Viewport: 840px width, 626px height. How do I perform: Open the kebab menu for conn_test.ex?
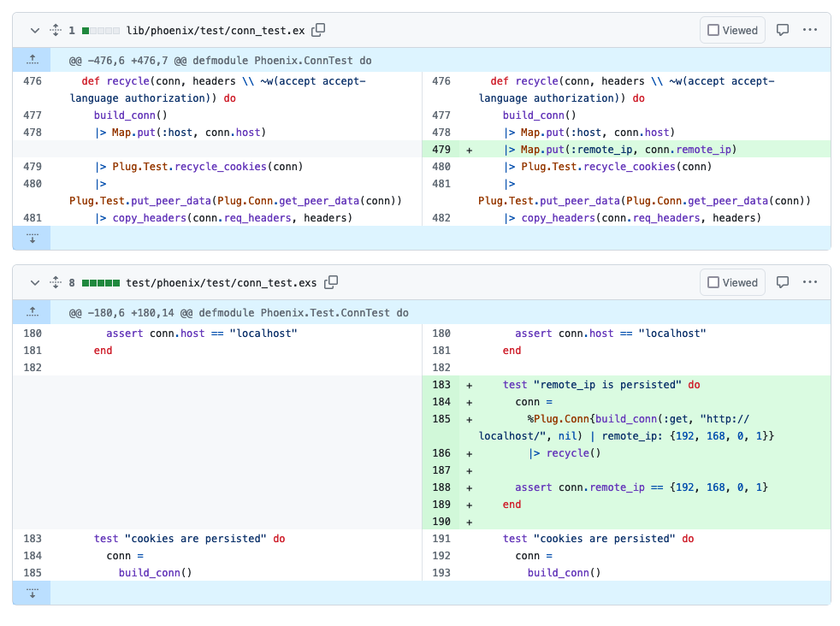pos(811,29)
